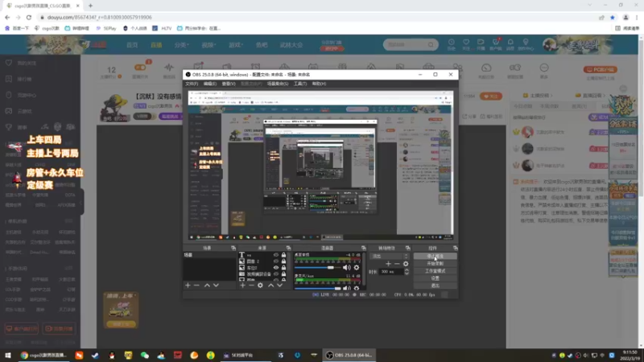Open the Chrome csgo tab taskbar button
The image size is (644, 362).
(43, 355)
